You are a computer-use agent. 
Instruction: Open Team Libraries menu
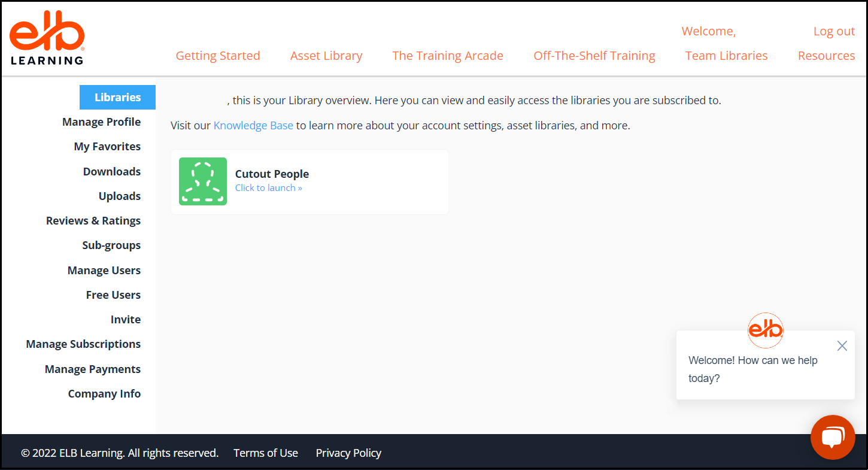pyautogui.click(x=726, y=56)
